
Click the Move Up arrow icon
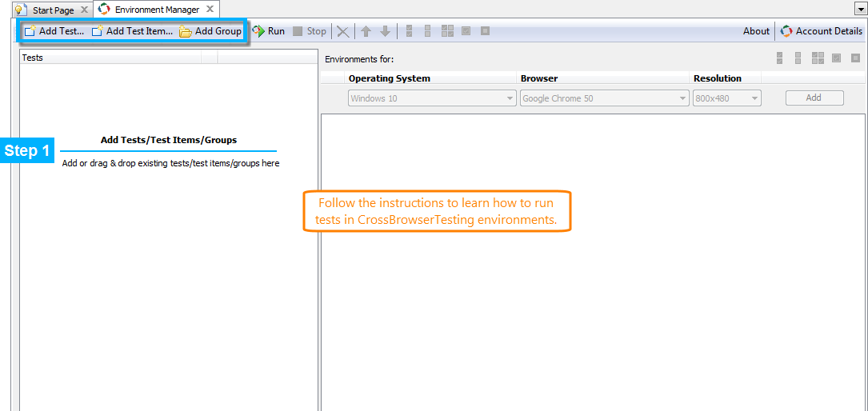pyautogui.click(x=366, y=31)
